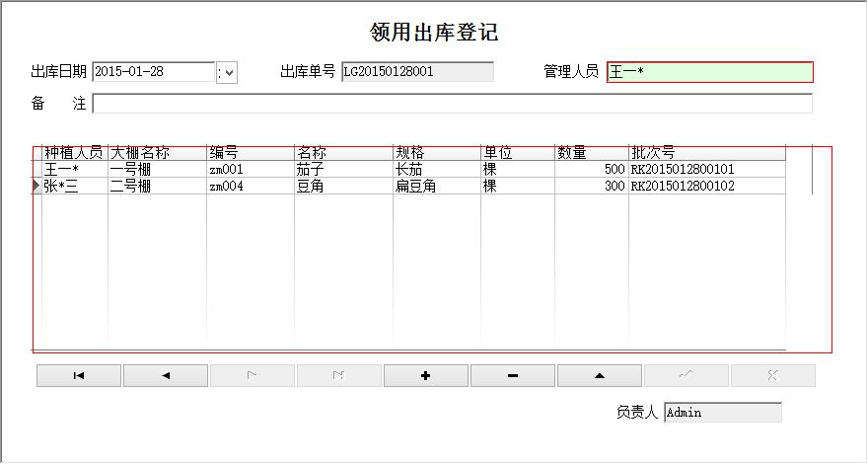Click the 出库单号 field LG20150128001

coord(418,72)
